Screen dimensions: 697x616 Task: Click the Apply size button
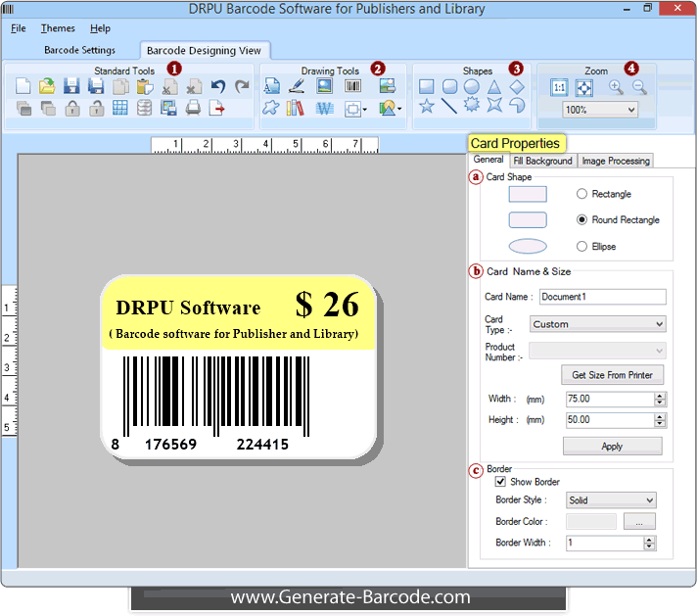pyautogui.click(x=612, y=447)
